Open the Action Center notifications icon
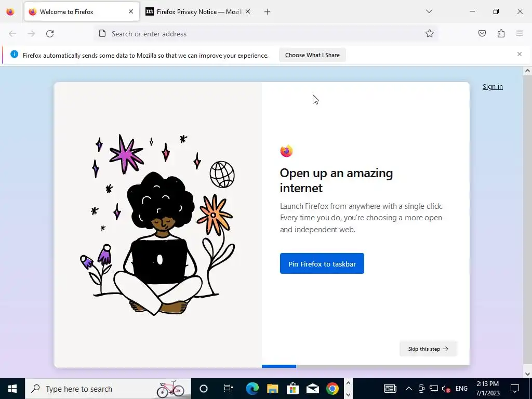This screenshot has width=532, height=399. coord(515,389)
